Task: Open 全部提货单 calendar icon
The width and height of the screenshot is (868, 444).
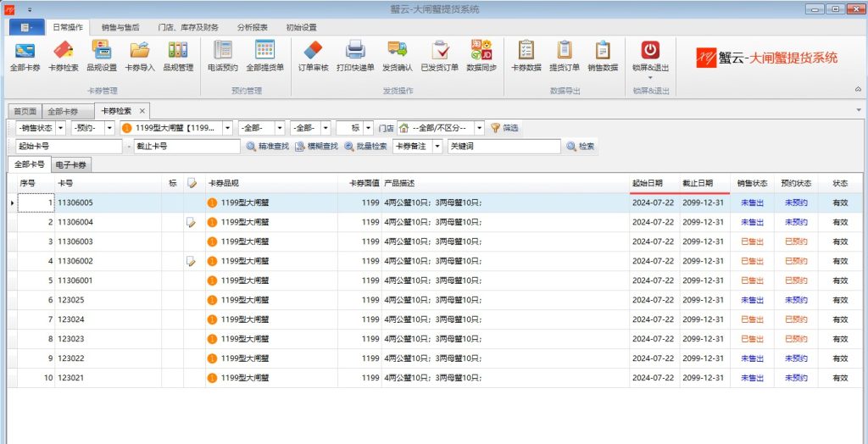Action: coord(264,56)
